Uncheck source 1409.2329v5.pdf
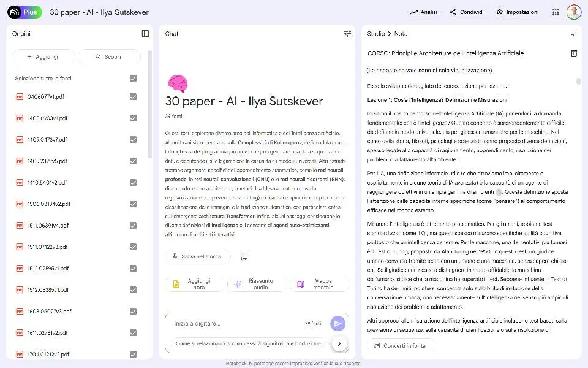The width and height of the screenshot is (588, 368). pyautogui.click(x=133, y=161)
